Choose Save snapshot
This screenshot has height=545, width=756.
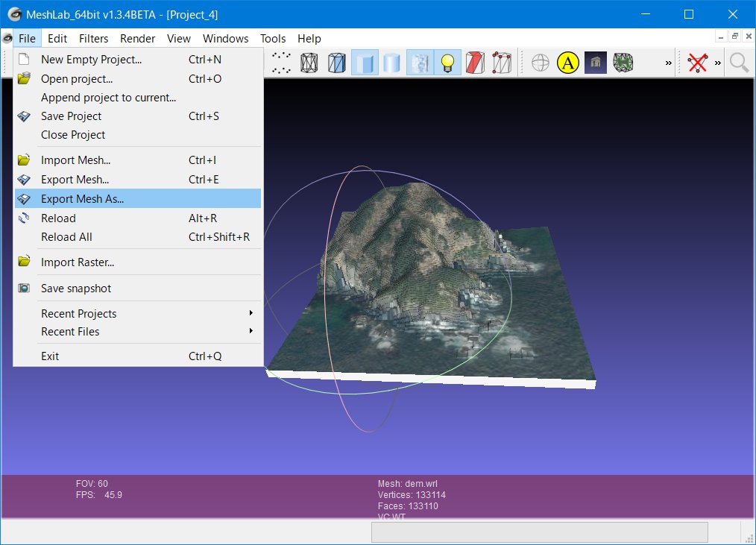[x=138, y=289]
